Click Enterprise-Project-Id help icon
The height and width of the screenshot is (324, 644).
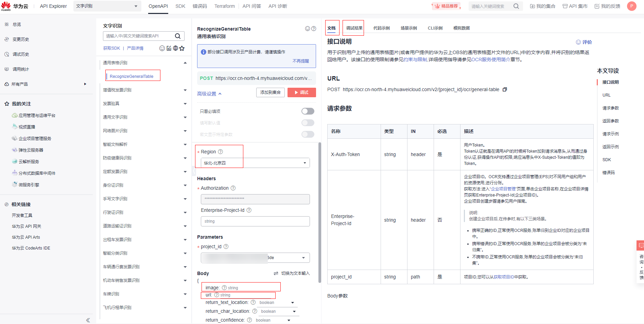pyautogui.click(x=249, y=210)
